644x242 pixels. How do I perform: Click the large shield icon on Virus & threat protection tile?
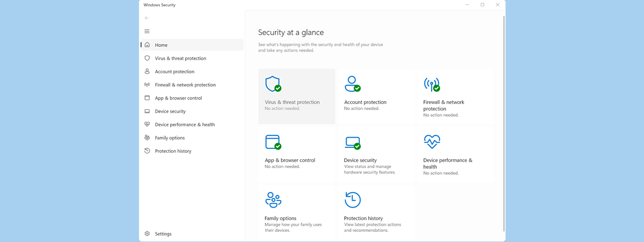tap(273, 84)
